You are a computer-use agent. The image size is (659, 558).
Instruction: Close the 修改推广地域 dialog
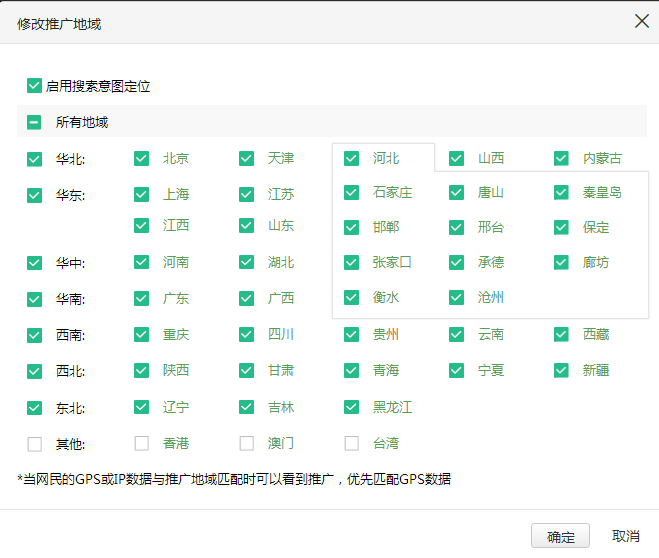point(642,21)
